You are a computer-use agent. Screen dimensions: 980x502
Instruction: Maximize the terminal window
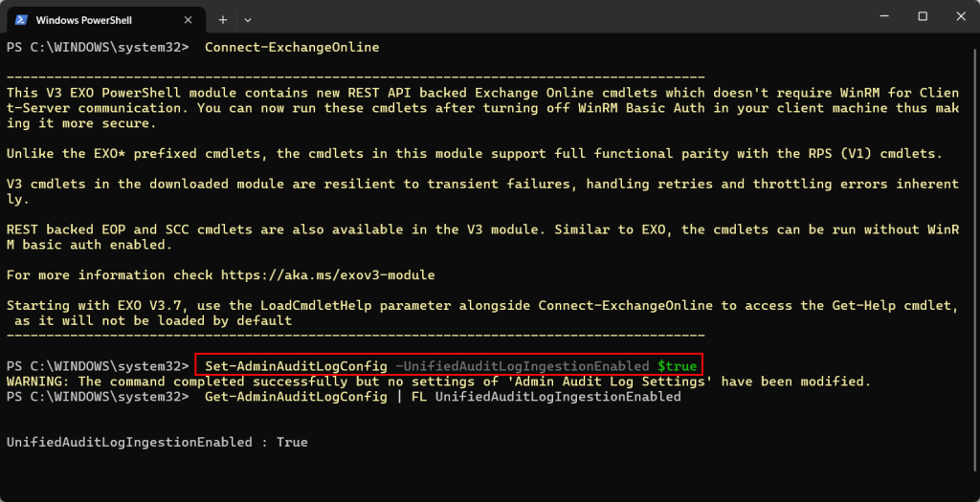click(923, 16)
